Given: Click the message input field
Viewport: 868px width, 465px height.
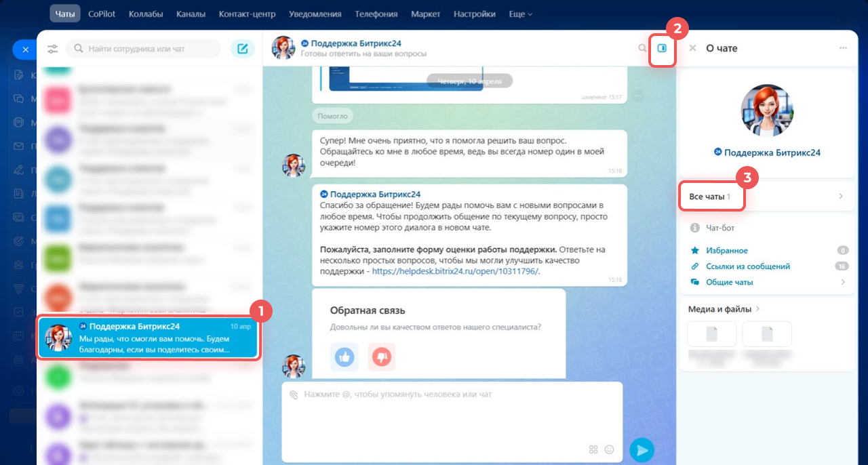Looking at the screenshot, I should pyautogui.click(x=452, y=420).
